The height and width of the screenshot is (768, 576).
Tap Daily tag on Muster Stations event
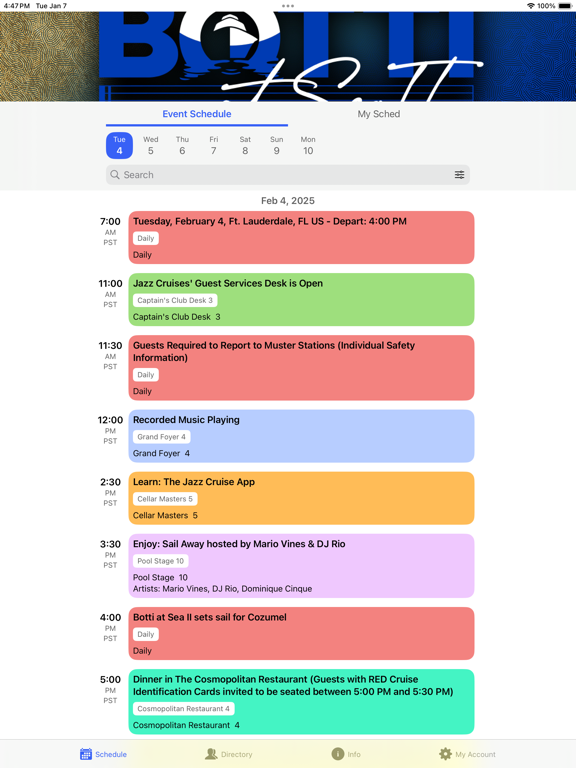pos(145,375)
